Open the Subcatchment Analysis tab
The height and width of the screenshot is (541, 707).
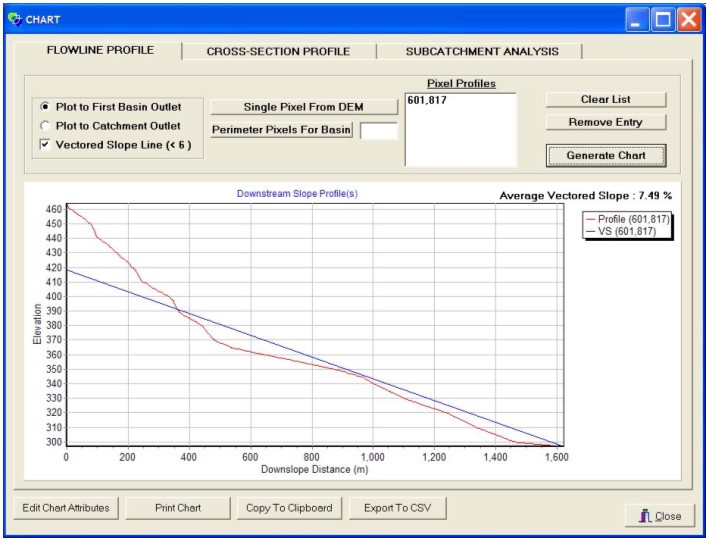tap(481, 51)
